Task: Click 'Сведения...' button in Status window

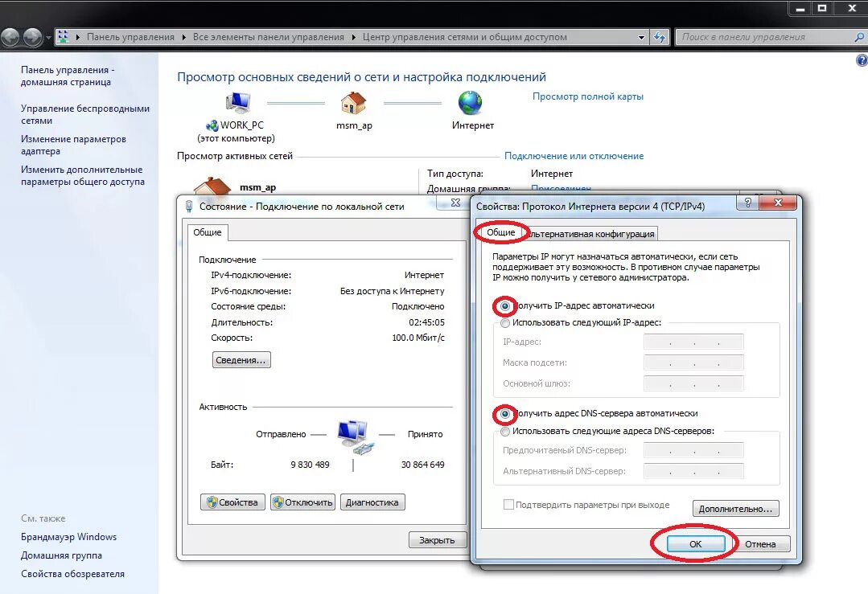Action: 241,360
